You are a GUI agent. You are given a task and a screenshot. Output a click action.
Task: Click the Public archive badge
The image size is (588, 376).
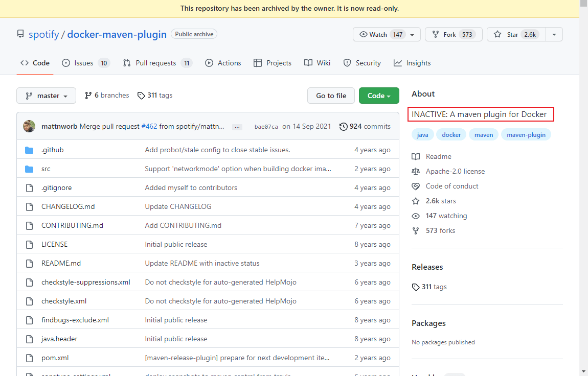tap(194, 34)
